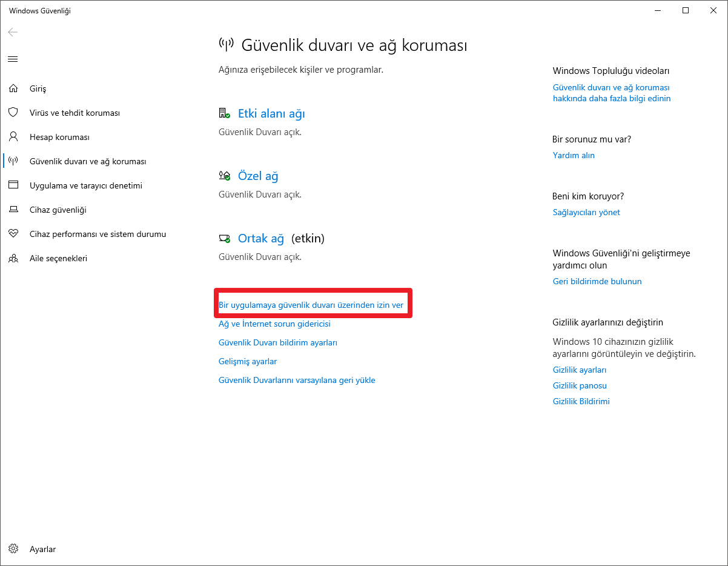The width and height of the screenshot is (728, 566).
Task: Select Cihaz güvenliği menu item
Action: click(58, 210)
